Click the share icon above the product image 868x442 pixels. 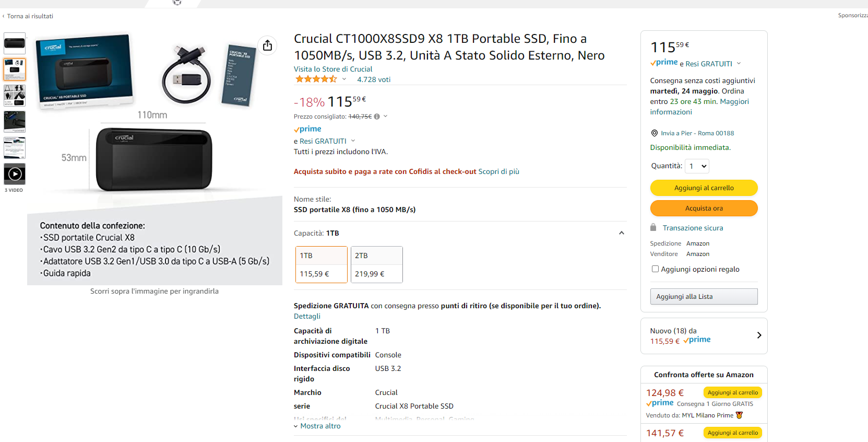point(267,45)
